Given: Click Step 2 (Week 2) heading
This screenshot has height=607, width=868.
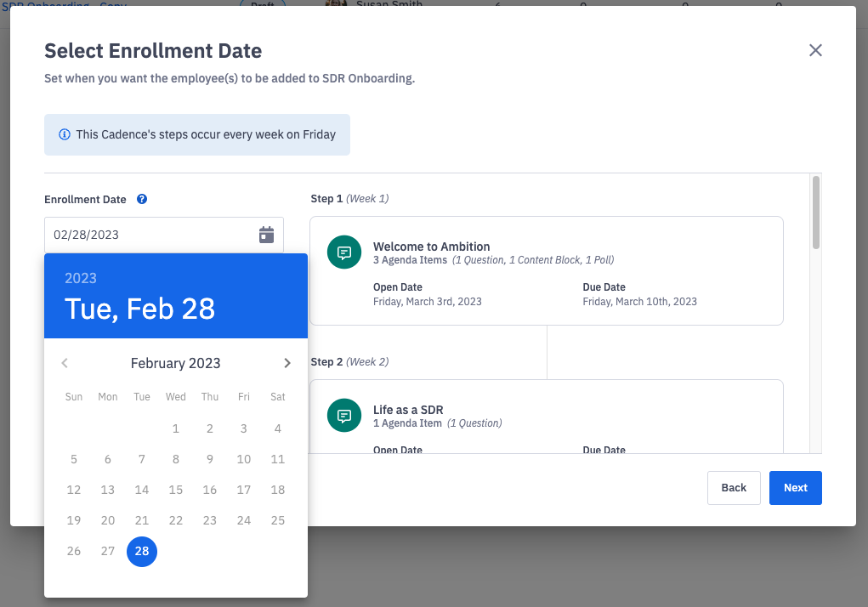Looking at the screenshot, I should pos(349,362).
